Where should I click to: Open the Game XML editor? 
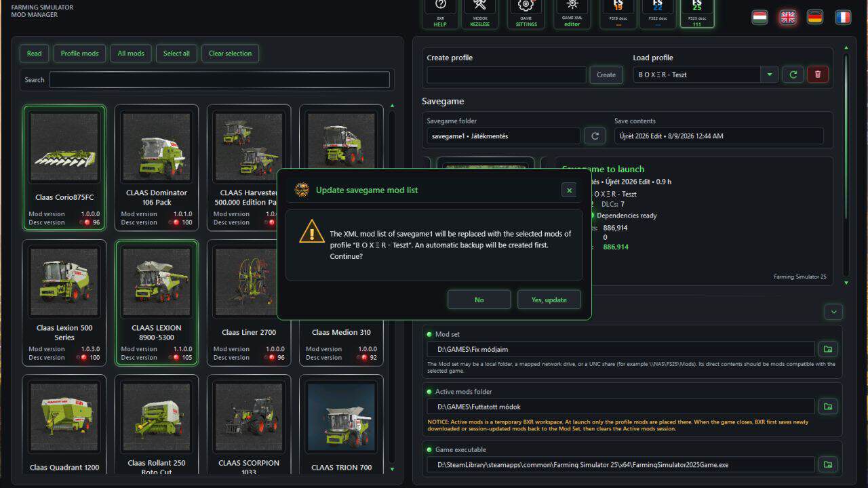[x=572, y=13]
